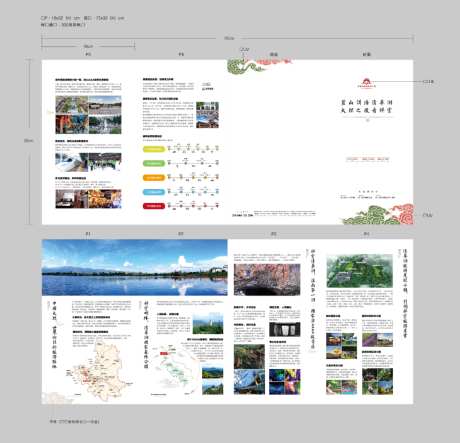Open the hotel room photo
The image size is (460, 443).
(71, 199)
